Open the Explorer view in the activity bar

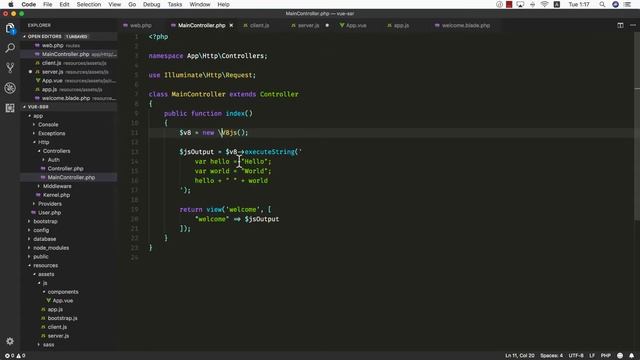point(10,29)
